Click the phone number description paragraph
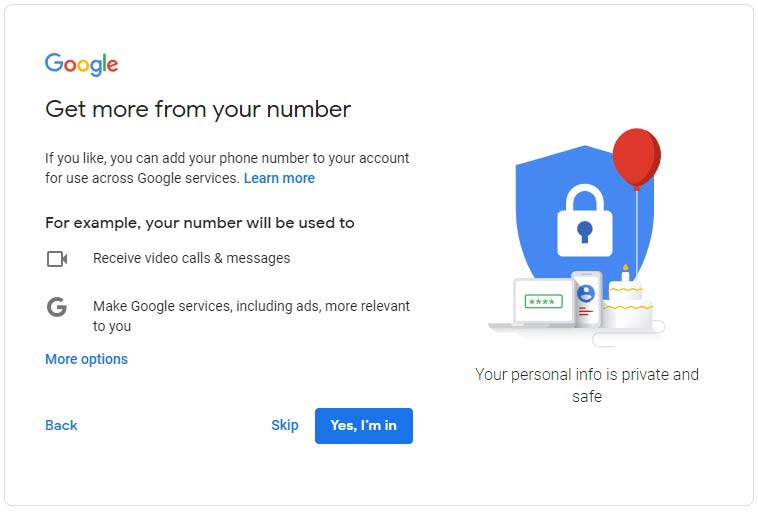758x513 pixels. point(227,168)
